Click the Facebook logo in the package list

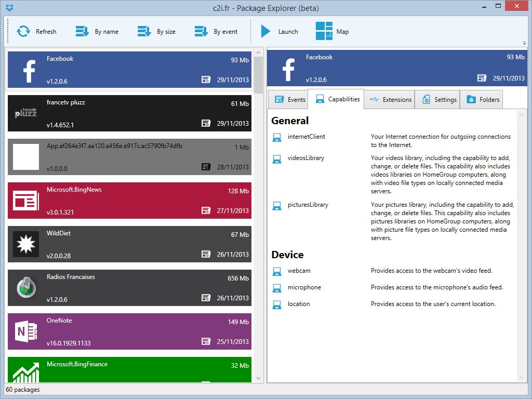29,71
